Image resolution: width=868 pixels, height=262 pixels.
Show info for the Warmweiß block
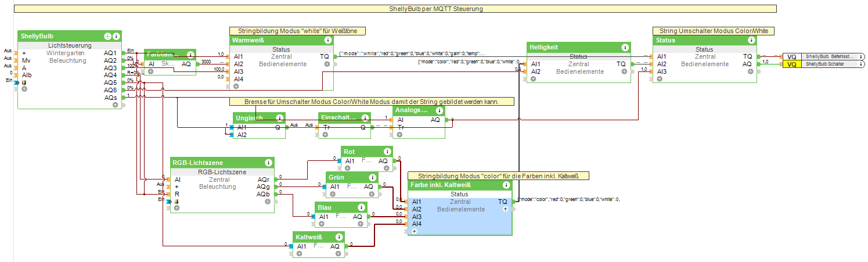pyautogui.click(x=328, y=41)
